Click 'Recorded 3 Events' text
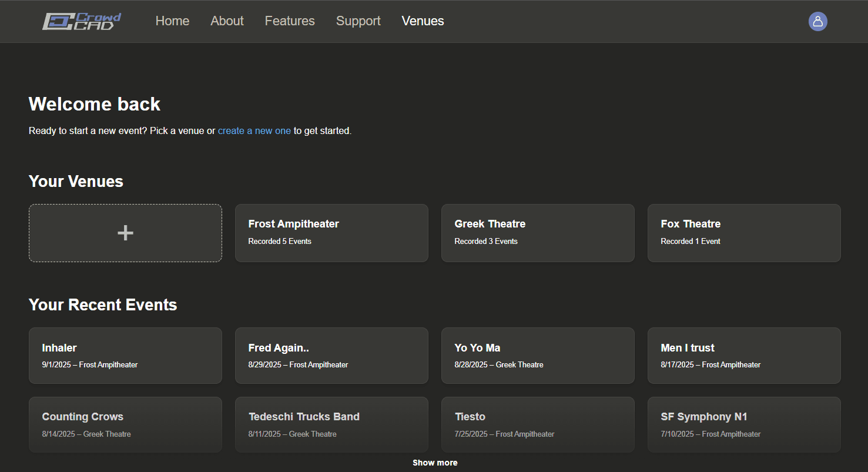868x472 pixels. click(x=486, y=241)
